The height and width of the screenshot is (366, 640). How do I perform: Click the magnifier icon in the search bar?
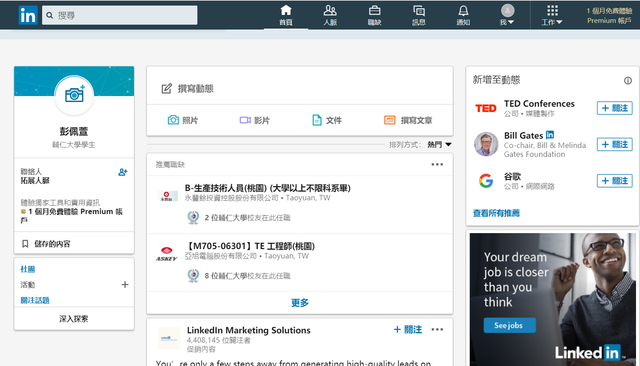(x=50, y=16)
